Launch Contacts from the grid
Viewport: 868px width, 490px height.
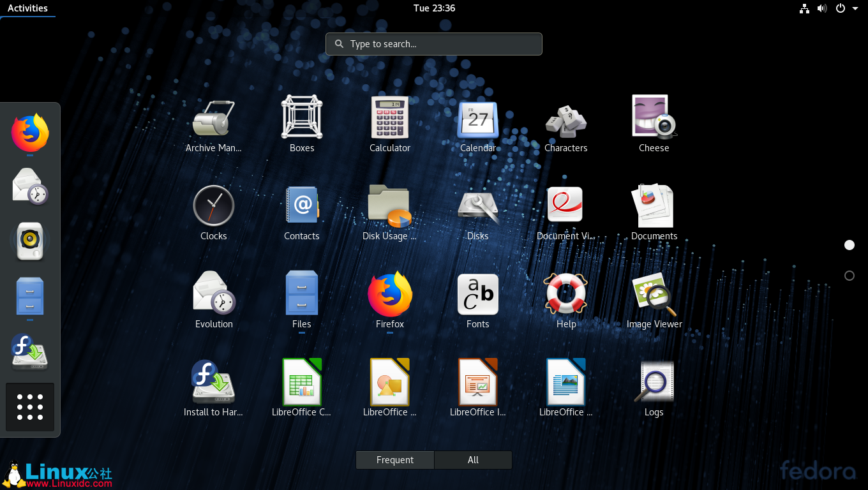pos(302,213)
